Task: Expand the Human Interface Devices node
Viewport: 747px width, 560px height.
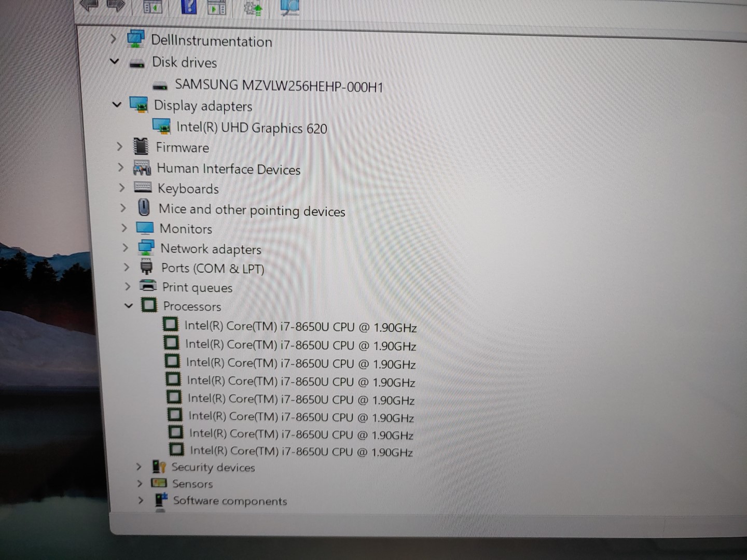Action: coord(120,167)
